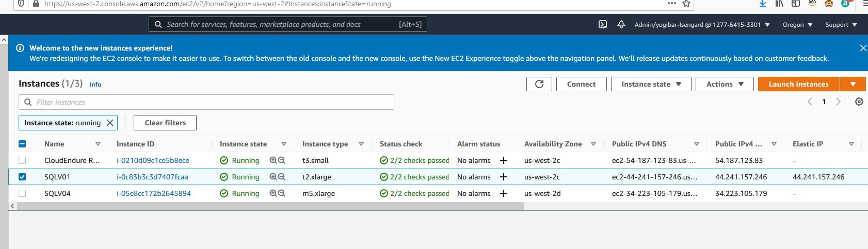Image resolution: width=868 pixels, height=249 pixels.
Task: Click the site padlock icon
Action: (36, 4)
